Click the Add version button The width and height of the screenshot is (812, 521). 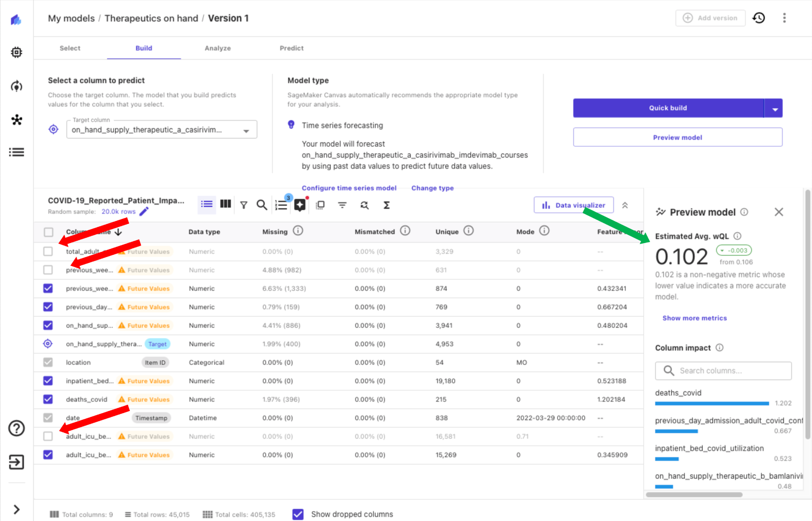pos(710,18)
